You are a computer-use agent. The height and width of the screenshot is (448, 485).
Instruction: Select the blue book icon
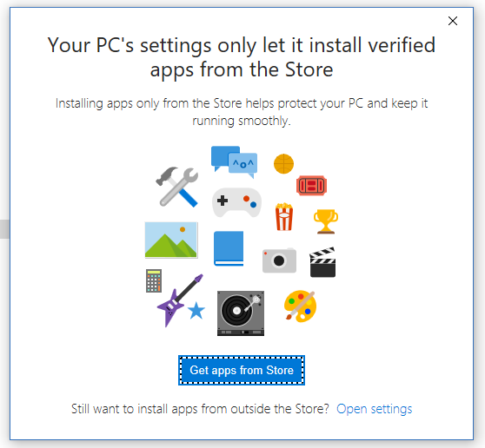(229, 248)
